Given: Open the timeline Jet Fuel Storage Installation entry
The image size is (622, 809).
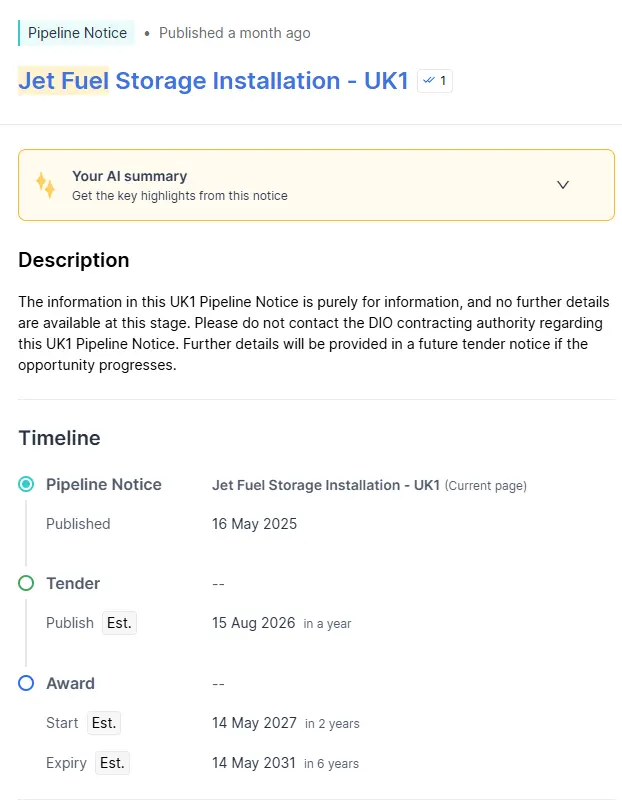Looking at the screenshot, I should coord(325,486).
